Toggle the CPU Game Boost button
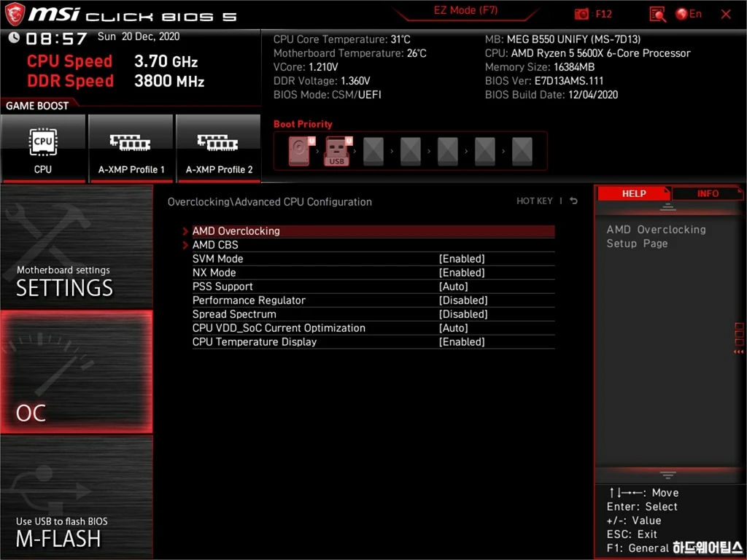Screen dimensions: 747x560 [x=43, y=148]
